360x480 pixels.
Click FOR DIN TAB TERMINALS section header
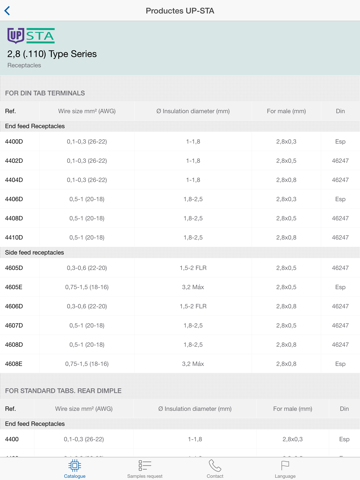click(x=45, y=93)
